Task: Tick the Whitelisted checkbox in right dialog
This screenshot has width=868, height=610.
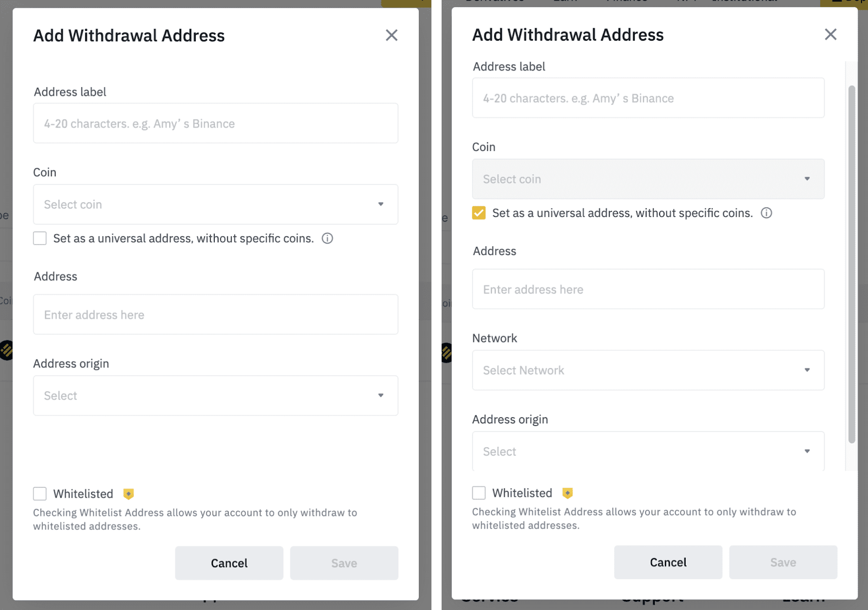Action: [478, 493]
